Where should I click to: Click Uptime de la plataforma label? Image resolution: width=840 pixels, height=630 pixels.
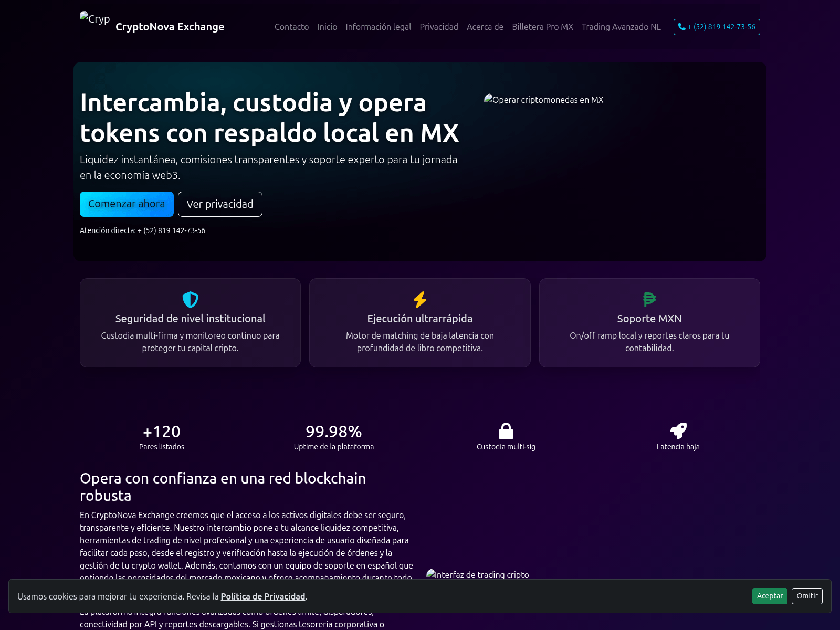coord(334,447)
